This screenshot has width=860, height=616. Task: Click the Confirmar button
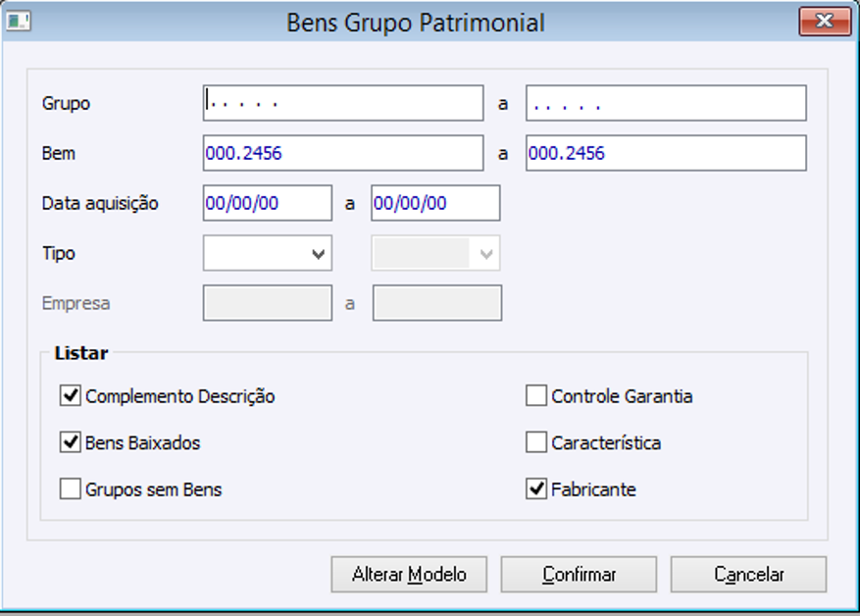[579, 574]
